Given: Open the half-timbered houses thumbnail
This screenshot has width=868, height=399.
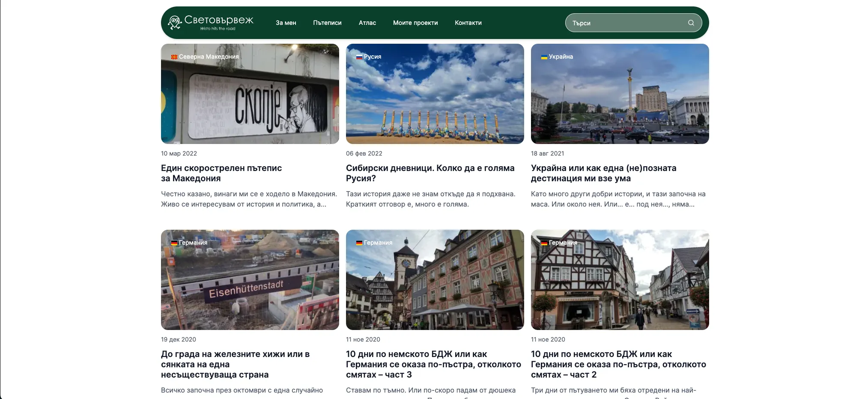Looking at the screenshot, I should [x=620, y=280].
